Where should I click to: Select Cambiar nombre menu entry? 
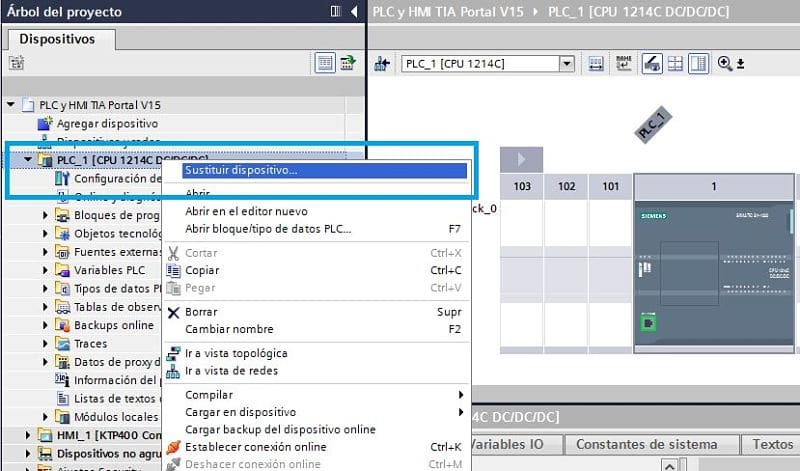[229, 329]
